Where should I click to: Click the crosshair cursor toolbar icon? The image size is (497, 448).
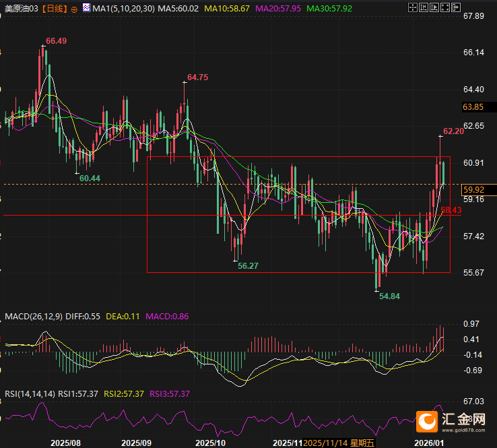[x=412, y=7]
